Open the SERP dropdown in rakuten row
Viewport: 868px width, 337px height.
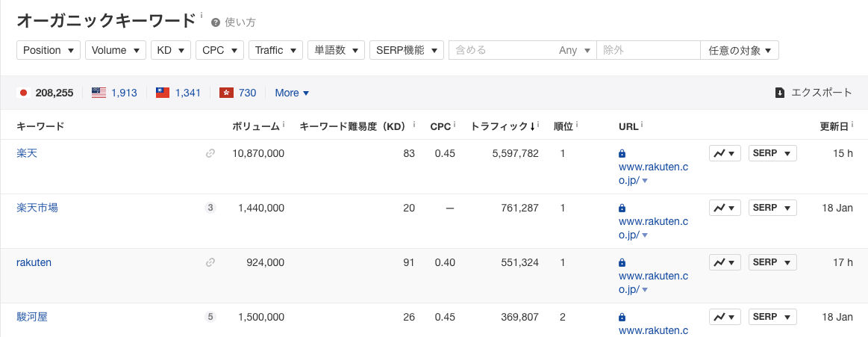pyautogui.click(x=772, y=262)
